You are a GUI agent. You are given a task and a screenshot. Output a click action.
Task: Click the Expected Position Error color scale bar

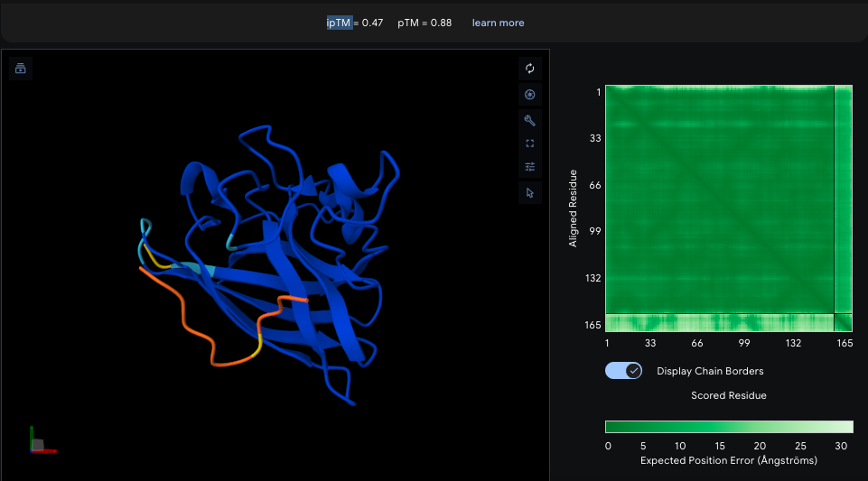pos(729,427)
